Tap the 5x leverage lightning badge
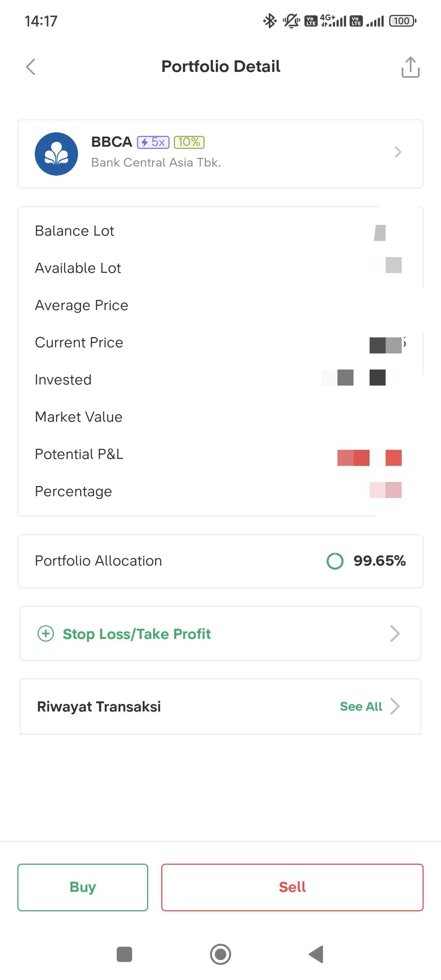Screen dimensions: 441x980 (153, 142)
